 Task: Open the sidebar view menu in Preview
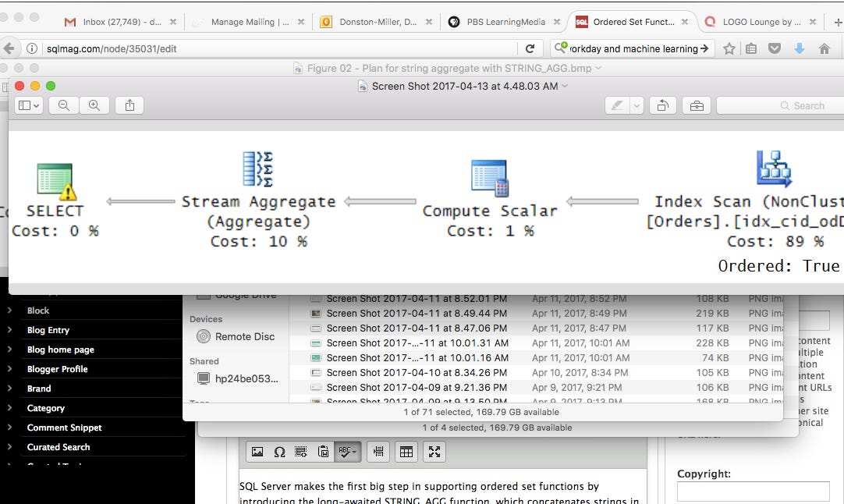(x=29, y=105)
